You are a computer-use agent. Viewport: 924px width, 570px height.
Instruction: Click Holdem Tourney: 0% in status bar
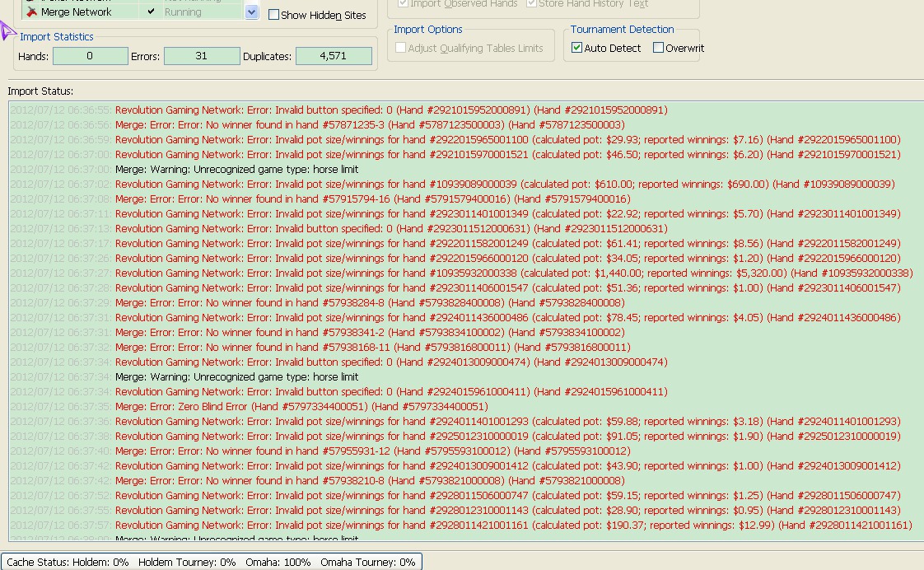tap(187, 562)
